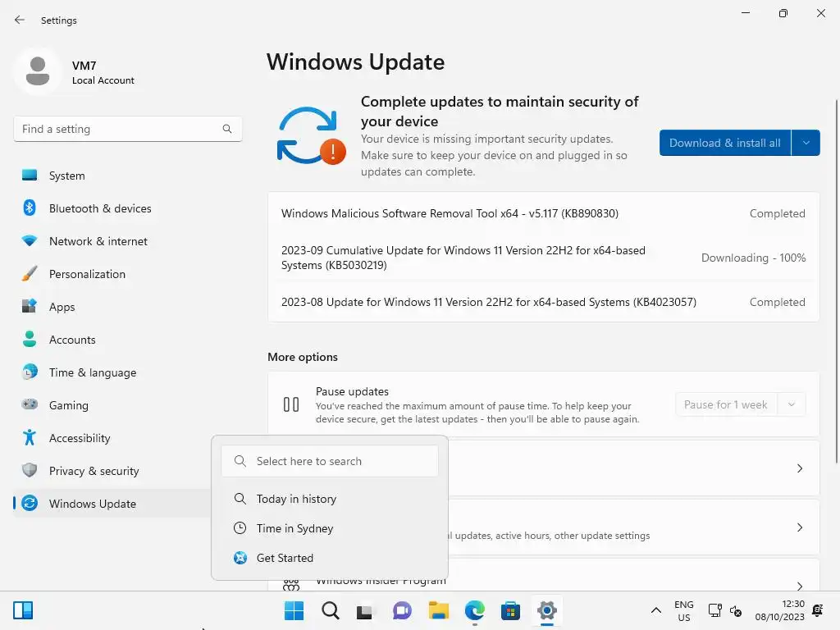Click ENG US language indicator

683,610
